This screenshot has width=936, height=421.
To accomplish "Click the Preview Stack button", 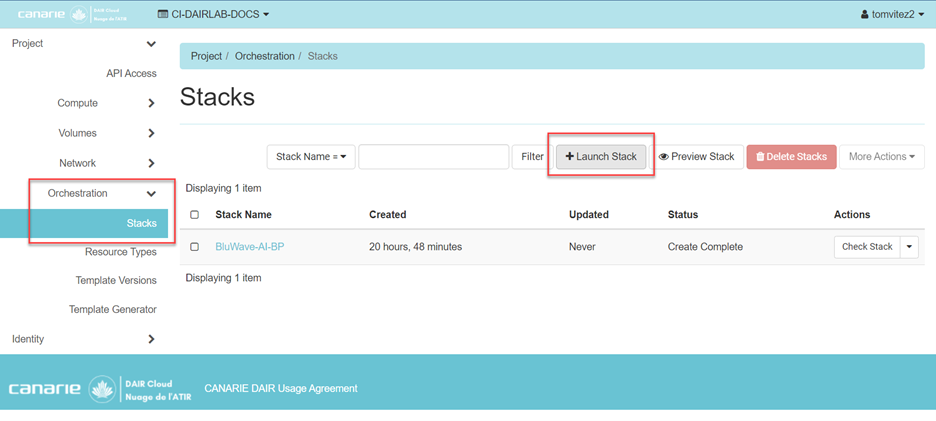I will point(696,157).
